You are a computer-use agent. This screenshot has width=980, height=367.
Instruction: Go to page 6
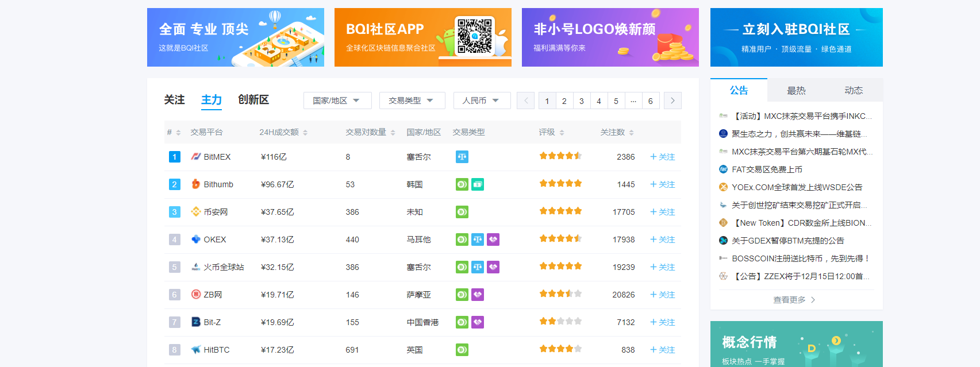click(651, 101)
